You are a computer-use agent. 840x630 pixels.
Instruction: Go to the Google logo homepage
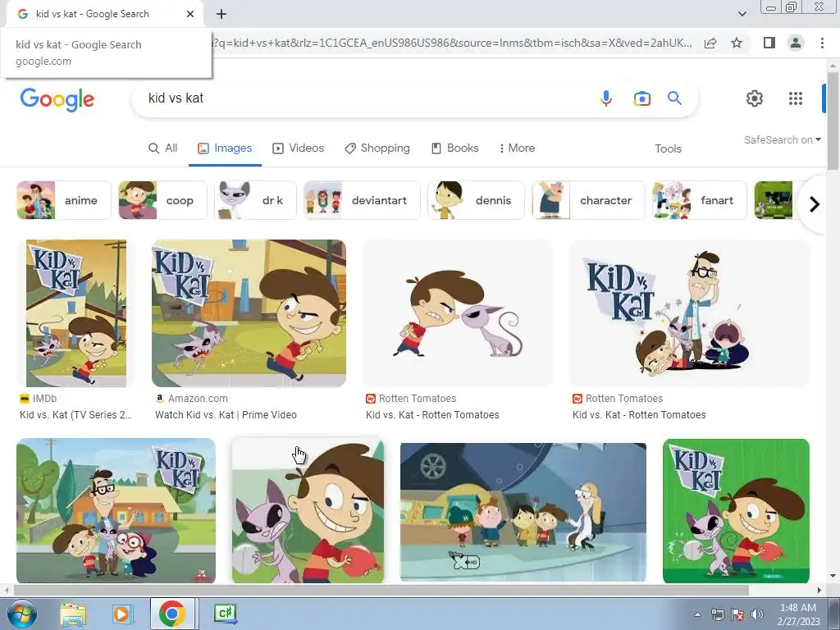[x=57, y=99]
